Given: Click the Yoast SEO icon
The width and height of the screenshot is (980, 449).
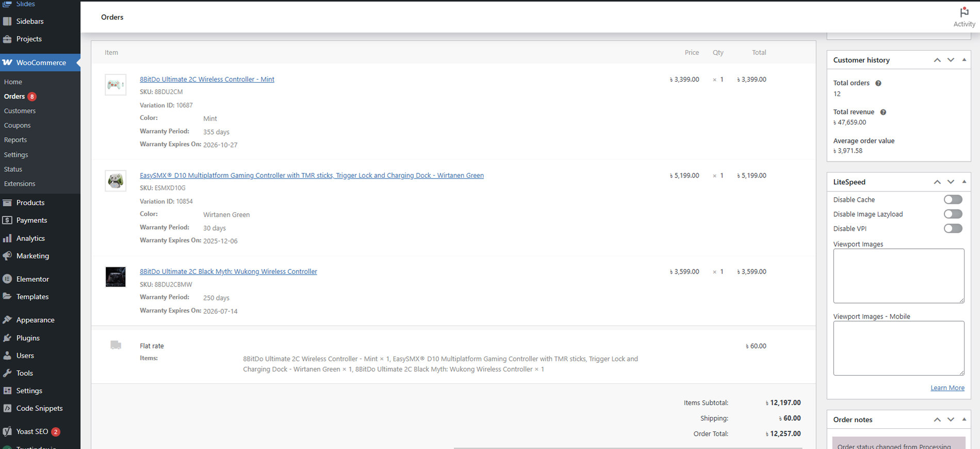Looking at the screenshot, I should (x=7, y=431).
